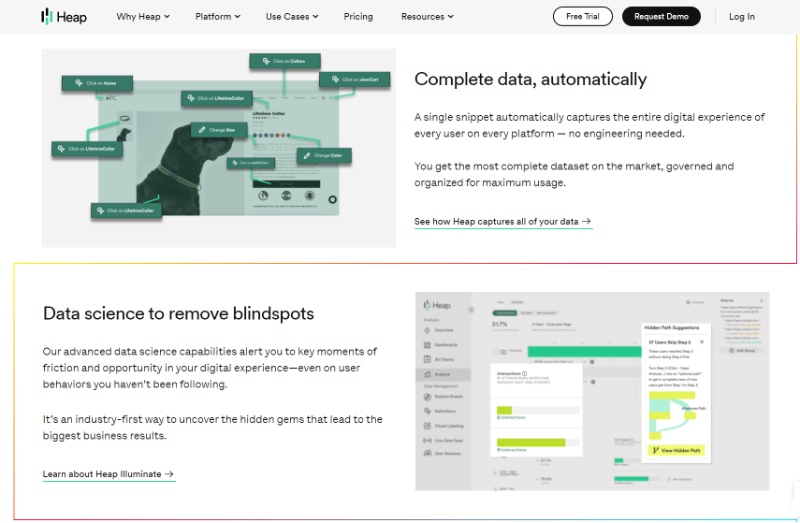
Task: Select the Dashboards icon in the sidebar
Action: [x=427, y=346]
